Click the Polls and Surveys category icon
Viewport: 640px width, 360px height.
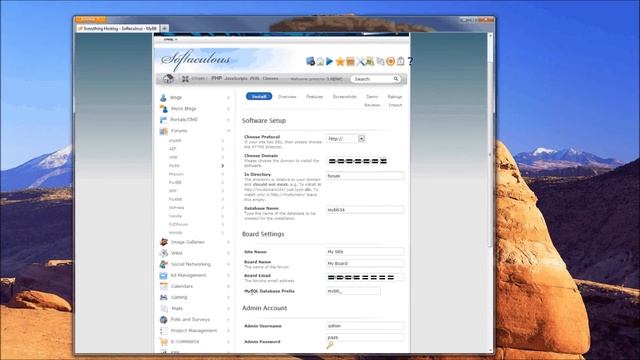coord(164,319)
